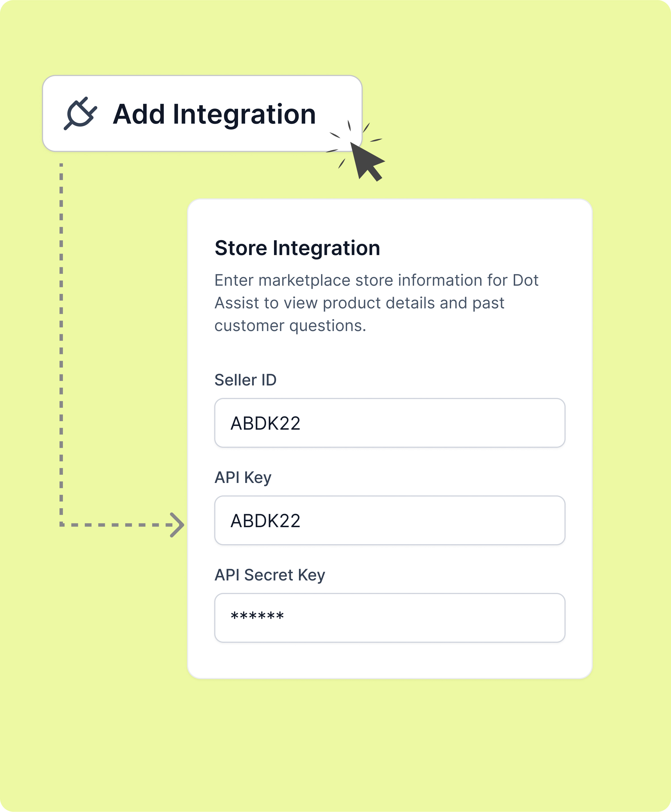Click the ABDK22 text in the Seller ID field
This screenshot has height=812, width=671.
(265, 423)
